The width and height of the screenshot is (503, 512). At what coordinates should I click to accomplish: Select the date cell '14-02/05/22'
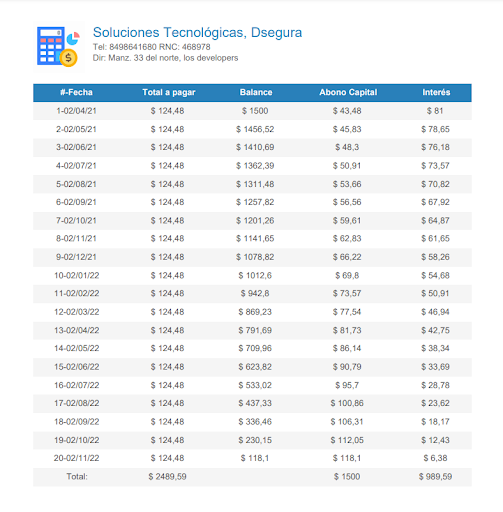pyautogui.click(x=77, y=349)
